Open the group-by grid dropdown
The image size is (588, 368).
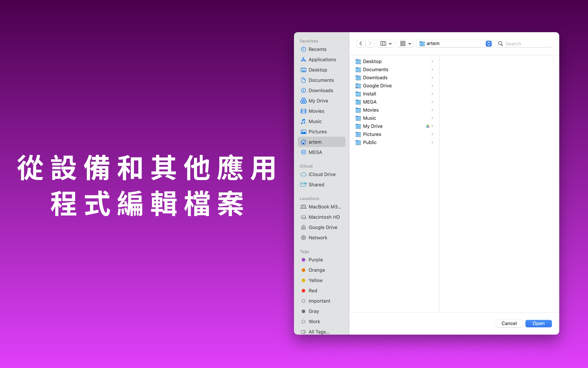coord(405,44)
